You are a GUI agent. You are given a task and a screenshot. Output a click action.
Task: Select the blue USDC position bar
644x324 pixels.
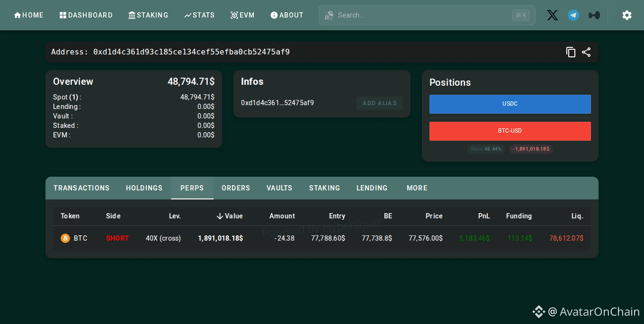coord(510,104)
